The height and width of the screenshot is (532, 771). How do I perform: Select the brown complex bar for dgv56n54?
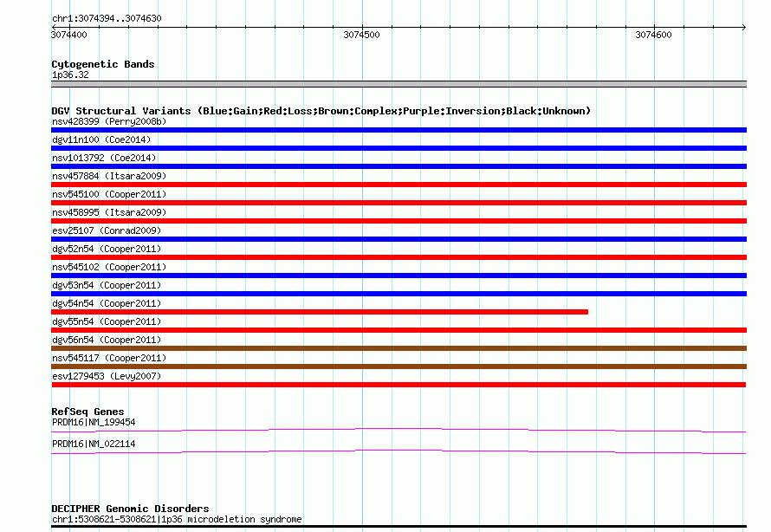[398, 348]
